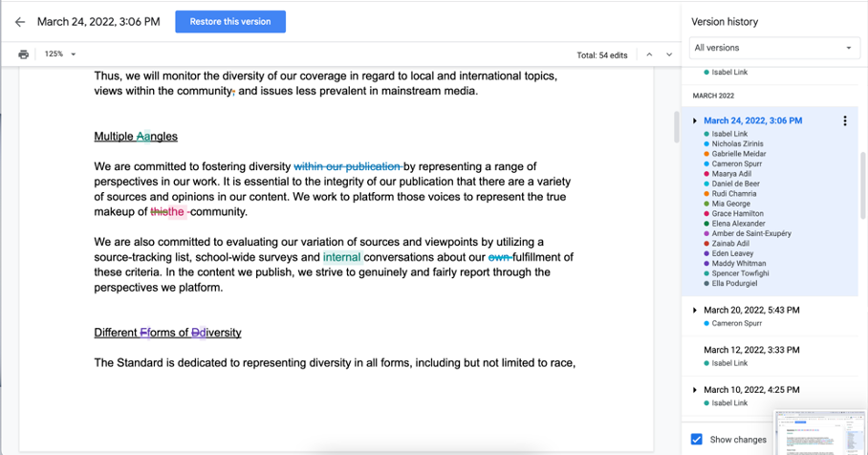Expand the March 10, 2022 version
Viewport: 868px width, 455px height.
click(695, 390)
